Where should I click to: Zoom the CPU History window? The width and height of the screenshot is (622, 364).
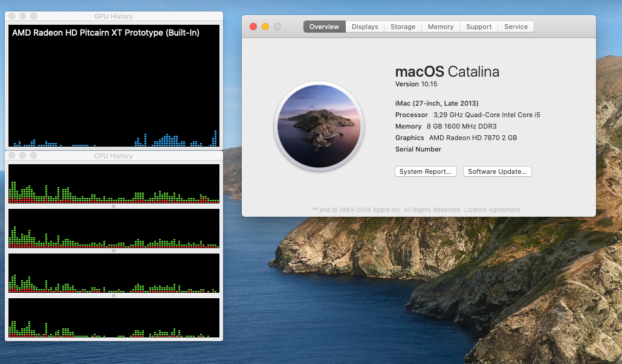point(33,156)
